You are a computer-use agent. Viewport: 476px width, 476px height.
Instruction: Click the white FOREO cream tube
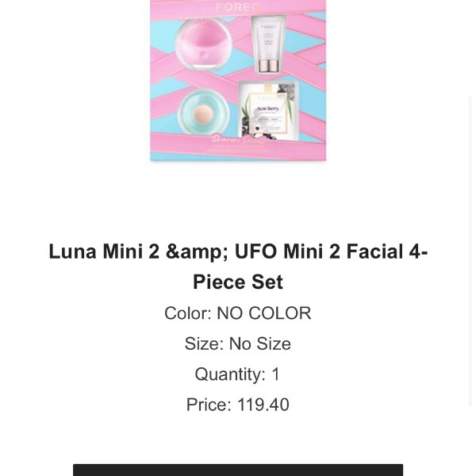pyautogui.click(x=268, y=44)
